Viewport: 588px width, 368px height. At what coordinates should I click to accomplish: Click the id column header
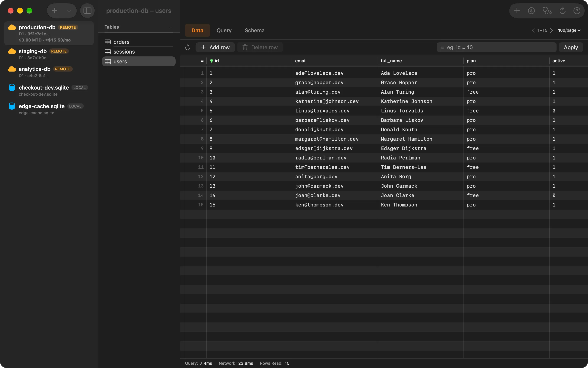[x=249, y=61]
